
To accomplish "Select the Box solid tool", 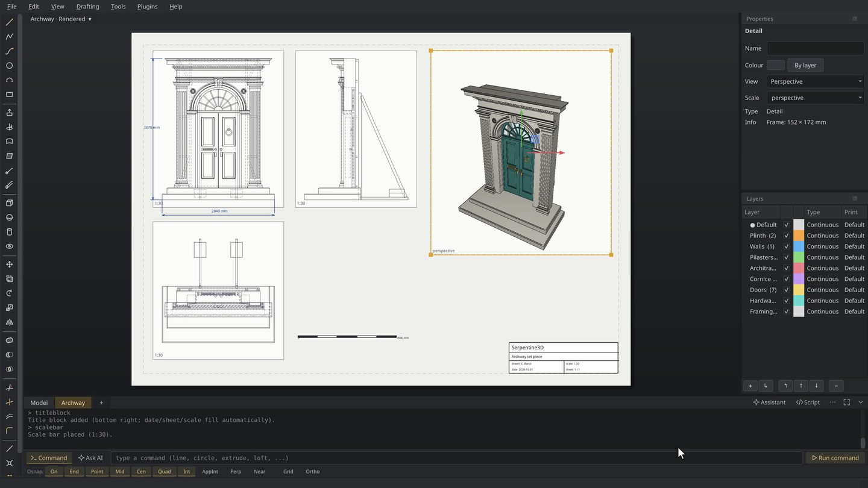I will [9, 203].
